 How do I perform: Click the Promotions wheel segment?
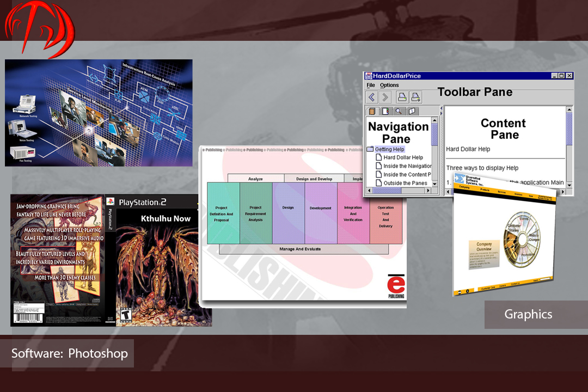(x=527, y=255)
